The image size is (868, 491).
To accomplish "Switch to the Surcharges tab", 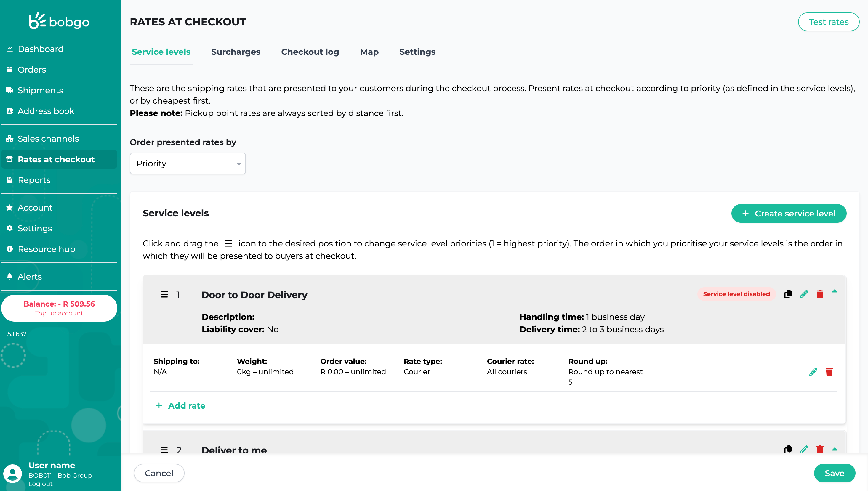I will tap(236, 52).
